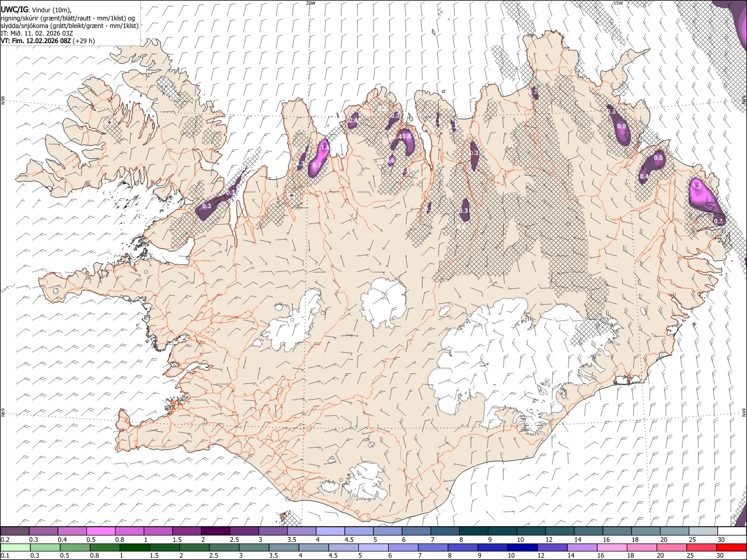Select the 0.3 swatch in the green rain scale
747x560 pixels.
[x=45, y=547]
